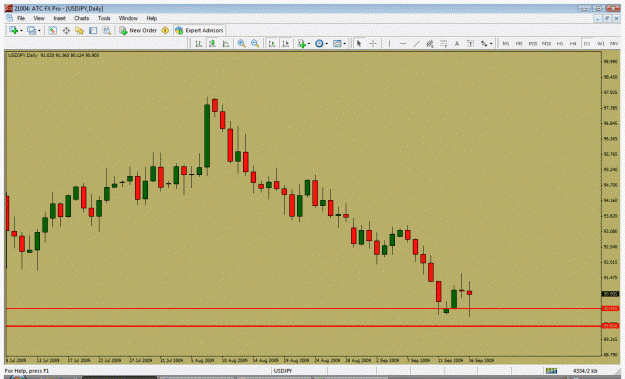Switch to W1 weekly timeframe
This screenshot has height=379, width=625.
point(600,43)
